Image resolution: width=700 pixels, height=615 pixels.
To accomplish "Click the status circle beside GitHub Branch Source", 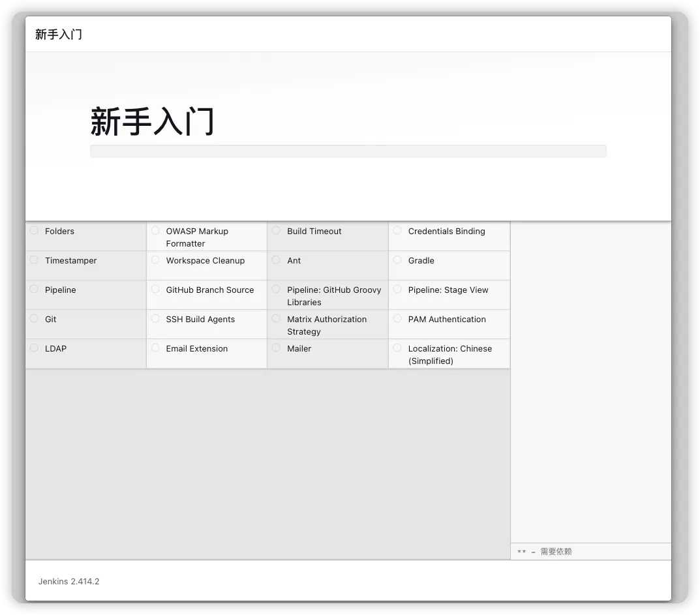I will 155,289.
